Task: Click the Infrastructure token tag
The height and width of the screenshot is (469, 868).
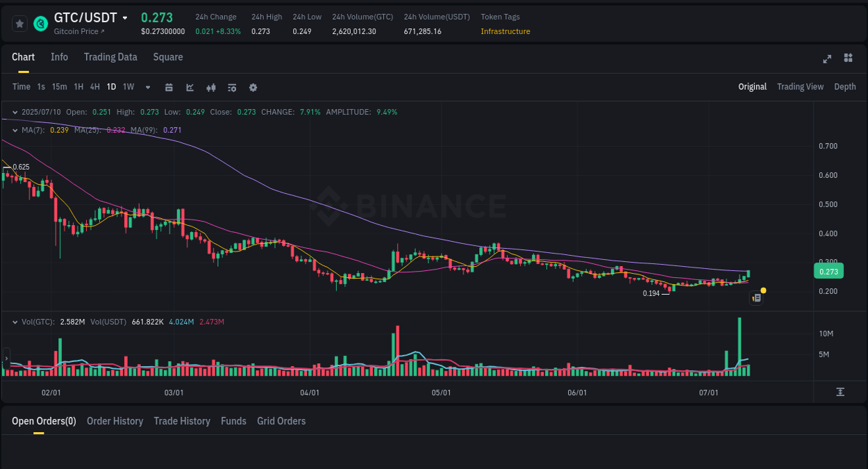Action: click(506, 31)
